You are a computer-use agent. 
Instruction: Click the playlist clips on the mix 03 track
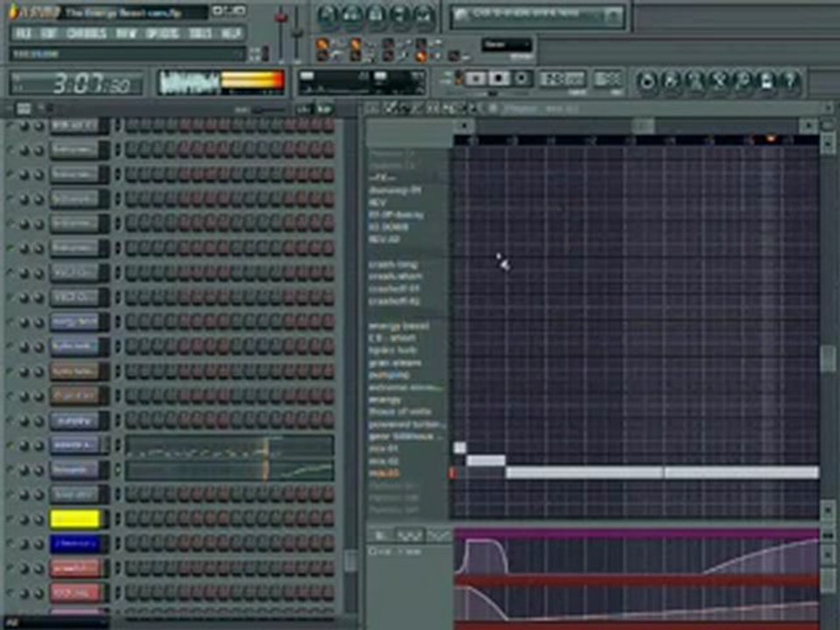(662, 472)
